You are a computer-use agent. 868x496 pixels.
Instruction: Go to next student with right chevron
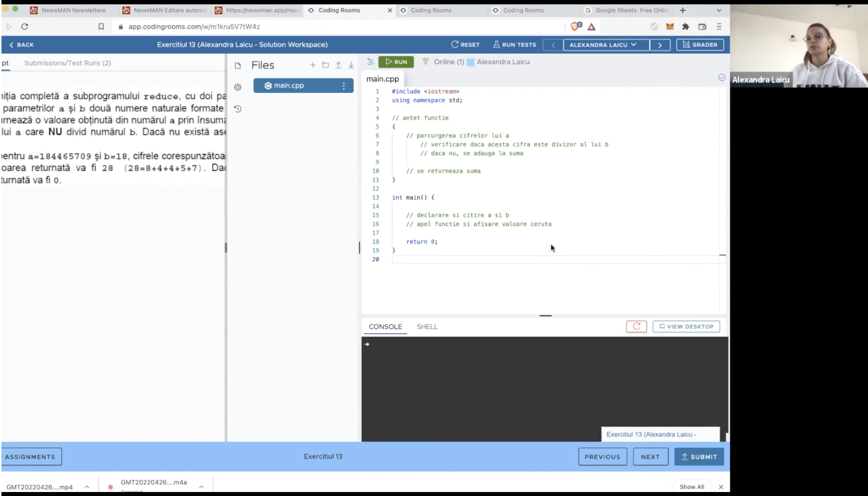[x=660, y=45]
